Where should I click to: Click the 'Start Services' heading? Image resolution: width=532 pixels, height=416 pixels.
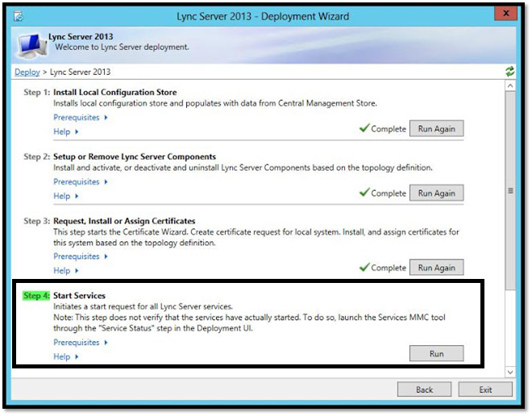point(79,296)
